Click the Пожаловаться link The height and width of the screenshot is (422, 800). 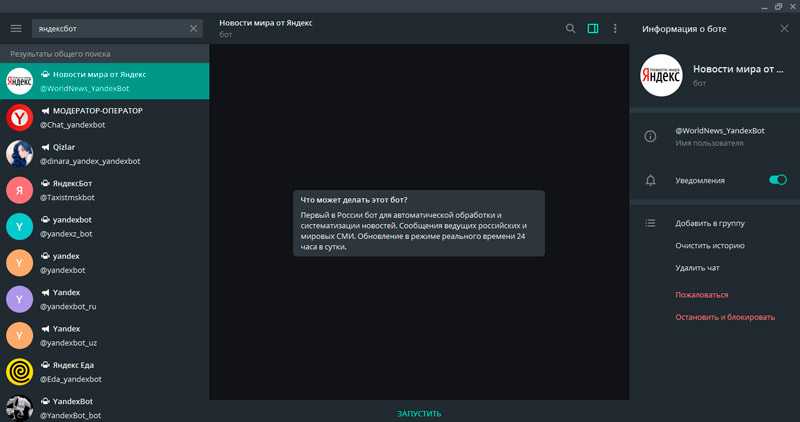(702, 295)
